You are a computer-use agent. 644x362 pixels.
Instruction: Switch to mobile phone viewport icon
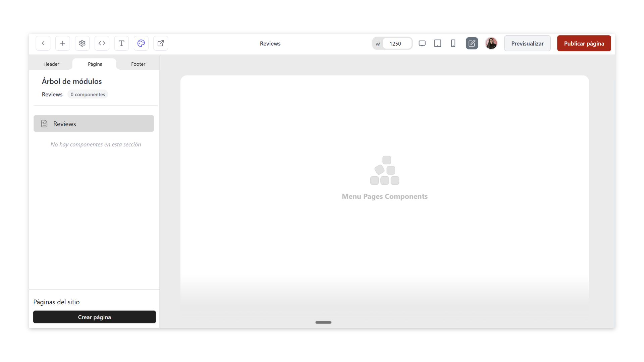pos(453,43)
